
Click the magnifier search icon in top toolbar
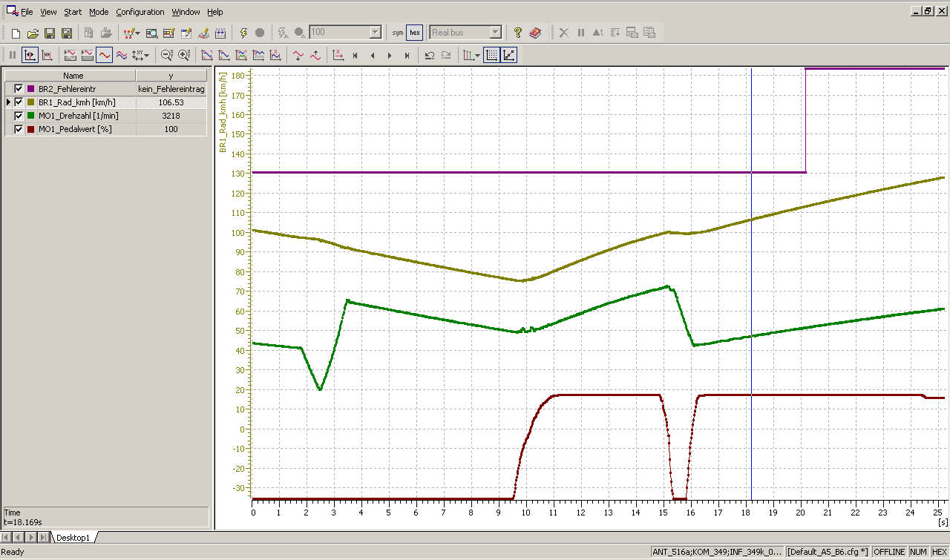click(151, 33)
